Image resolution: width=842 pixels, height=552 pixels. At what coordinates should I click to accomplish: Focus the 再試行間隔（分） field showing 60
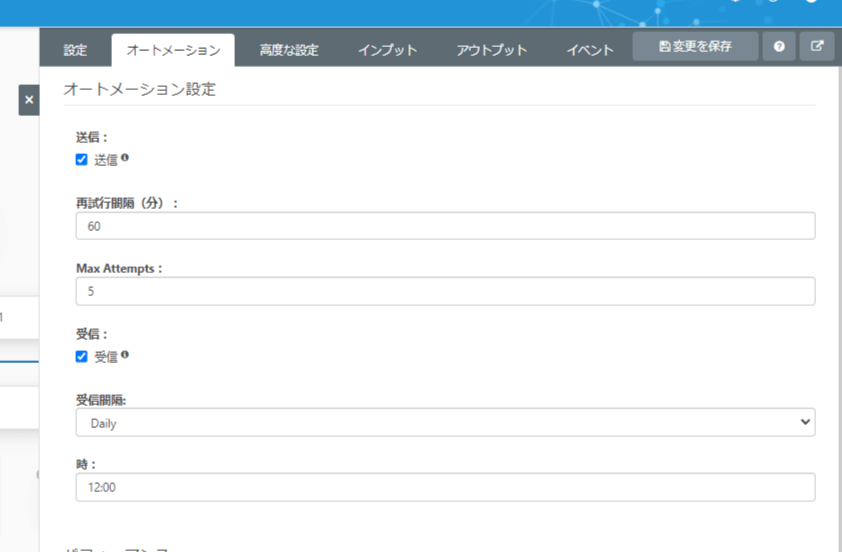pyautogui.click(x=445, y=226)
